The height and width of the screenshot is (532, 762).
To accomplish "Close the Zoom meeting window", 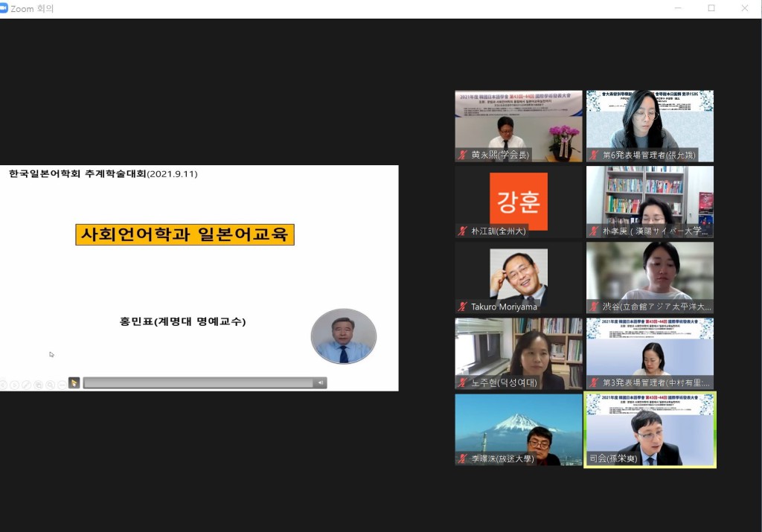I will (x=745, y=8).
